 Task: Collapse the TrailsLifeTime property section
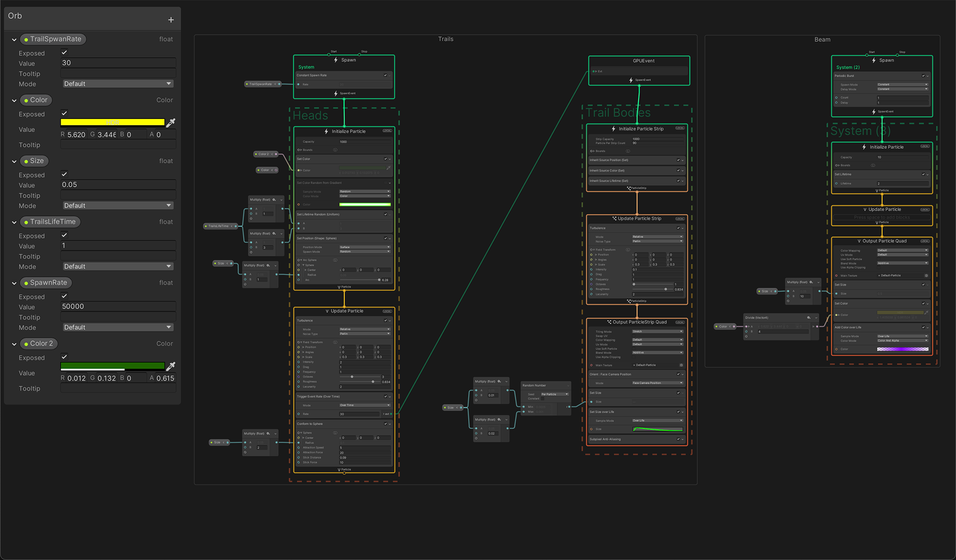pyautogui.click(x=14, y=222)
